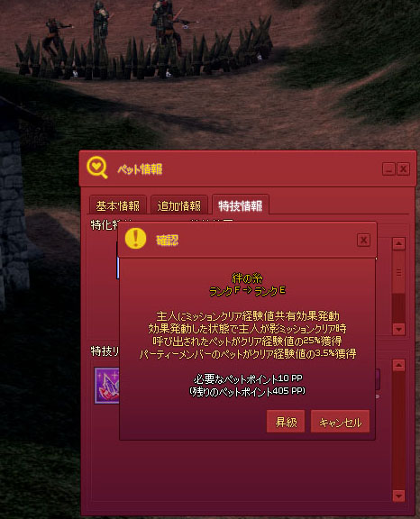Open the 追加情報 tab

(x=178, y=205)
